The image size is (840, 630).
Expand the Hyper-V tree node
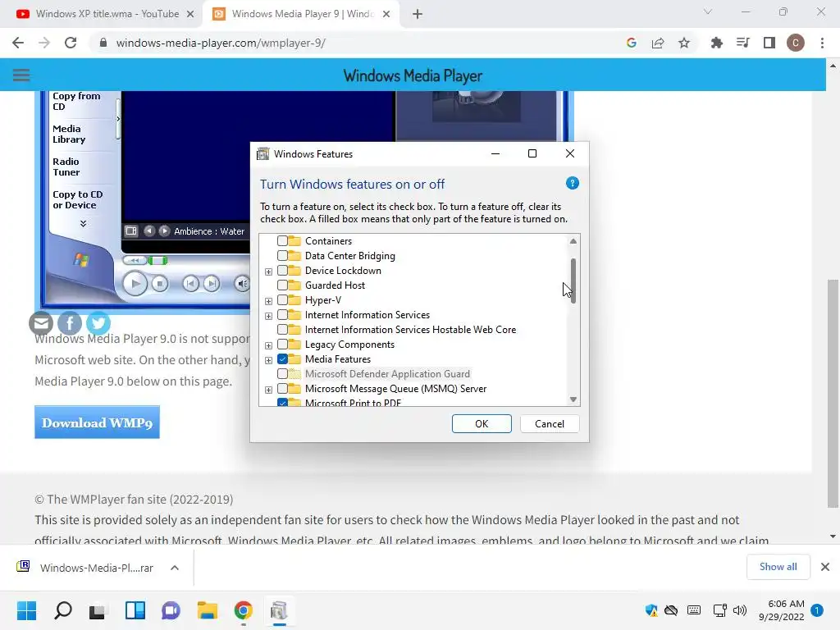[268, 301]
